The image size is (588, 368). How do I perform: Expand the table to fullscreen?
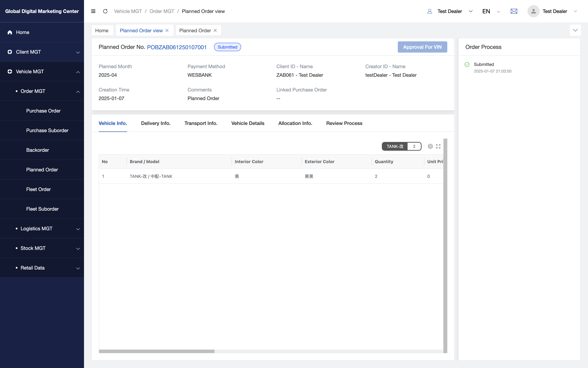click(438, 146)
